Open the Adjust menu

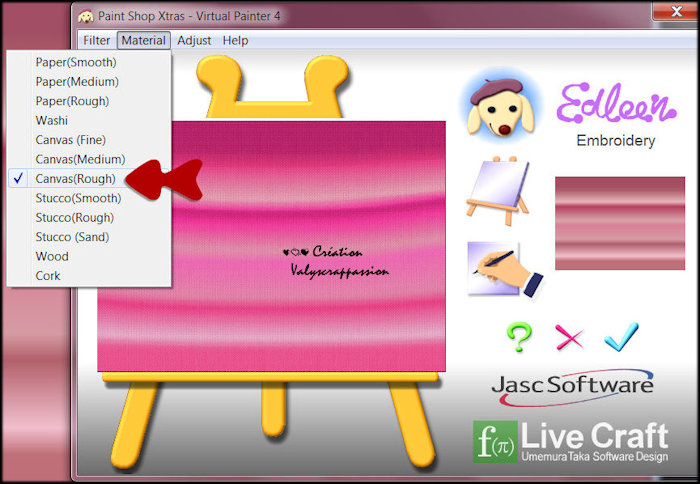[194, 40]
